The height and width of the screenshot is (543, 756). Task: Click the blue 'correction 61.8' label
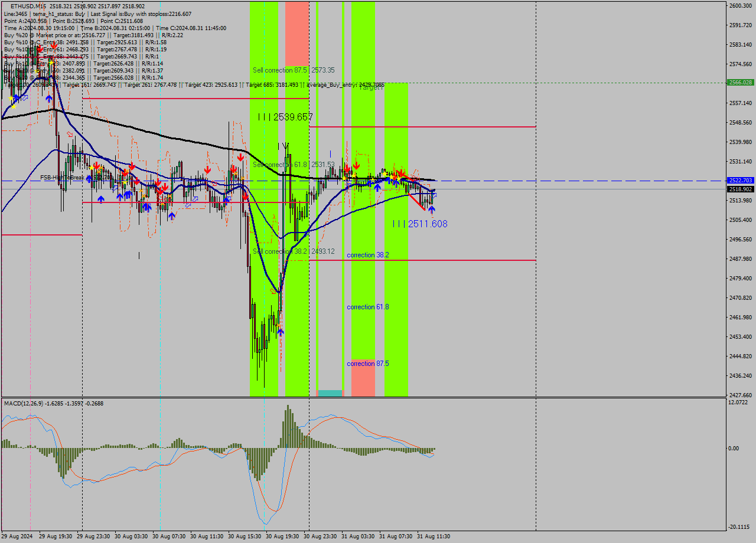click(368, 307)
